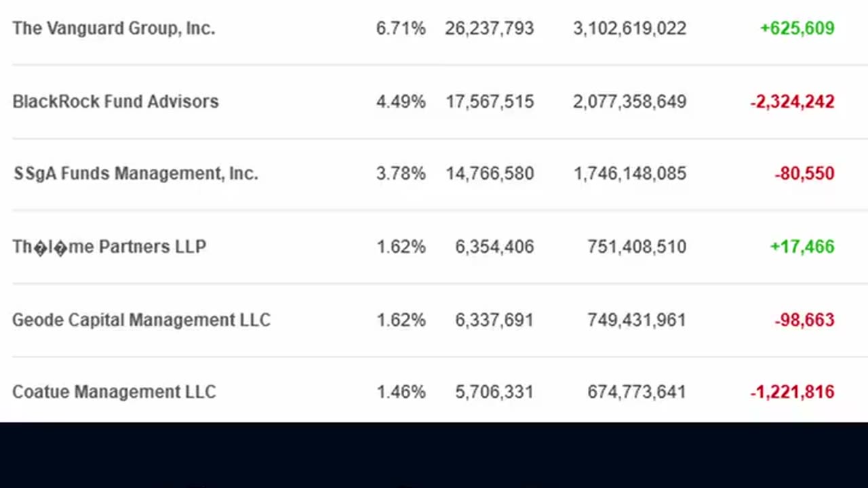Viewport: 868px width, 488px height.
Task: Click Coatue's -1,221,816 change value
Action: tap(792, 392)
